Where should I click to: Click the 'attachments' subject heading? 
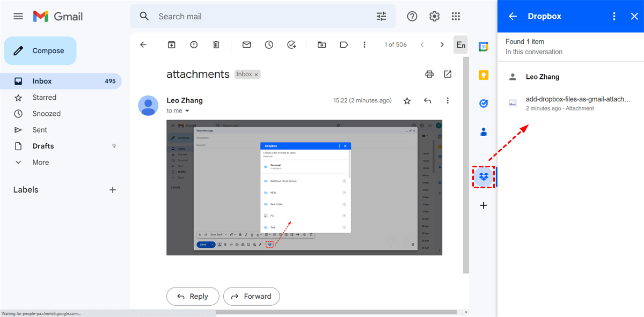click(198, 75)
